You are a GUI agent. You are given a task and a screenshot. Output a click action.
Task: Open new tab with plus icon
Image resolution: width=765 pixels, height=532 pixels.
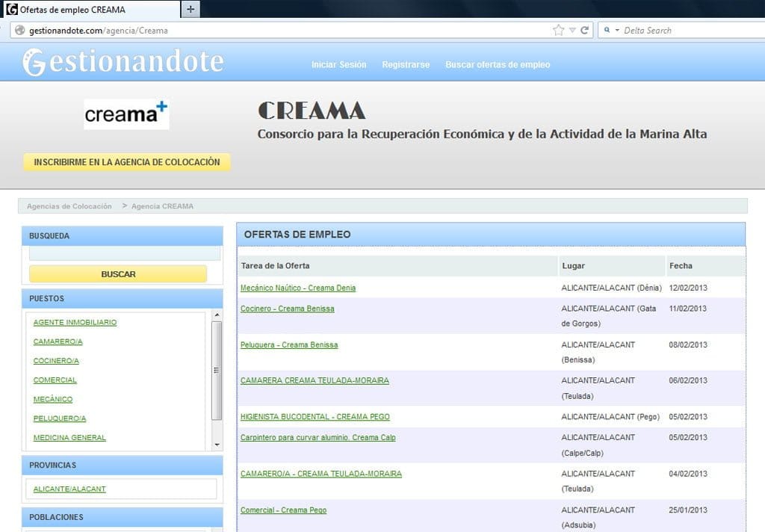pos(191,10)
